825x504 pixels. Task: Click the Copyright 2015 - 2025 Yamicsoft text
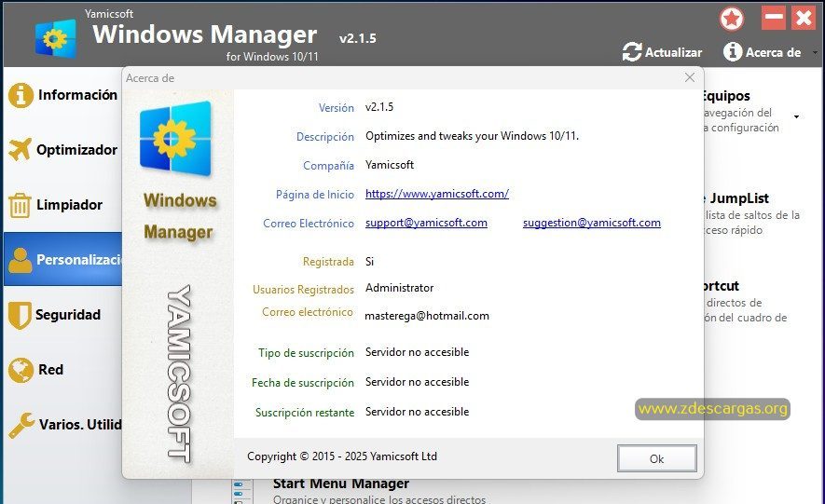click(x=342, y=456)
